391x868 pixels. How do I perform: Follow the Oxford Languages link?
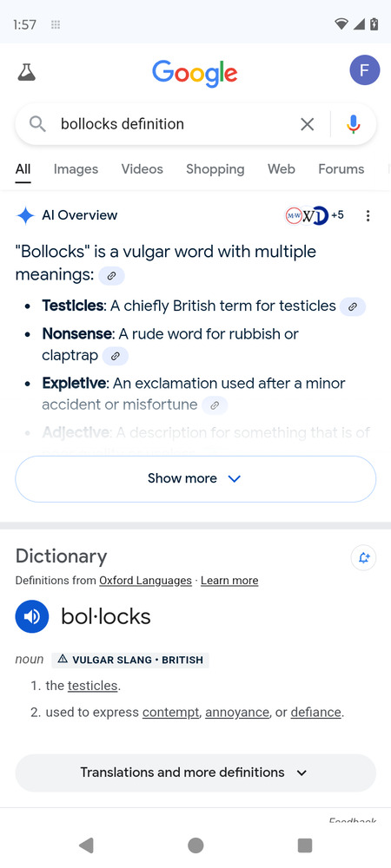pos(145,581)
